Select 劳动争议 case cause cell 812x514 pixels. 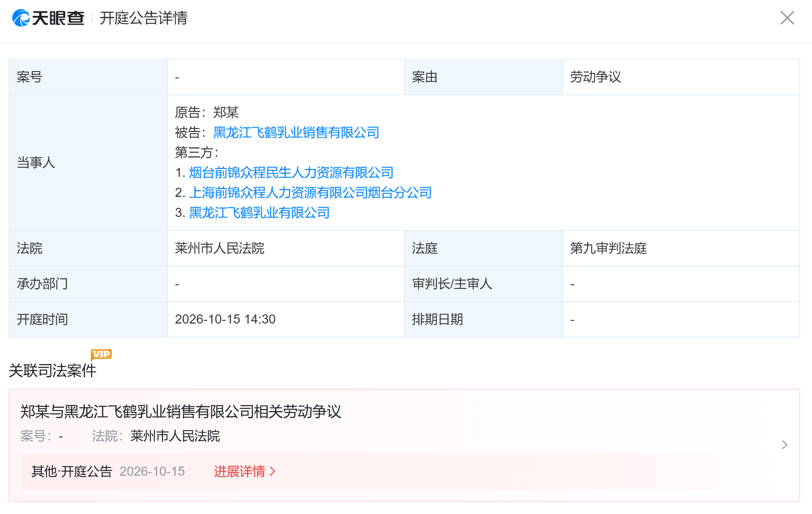point(681,77)
